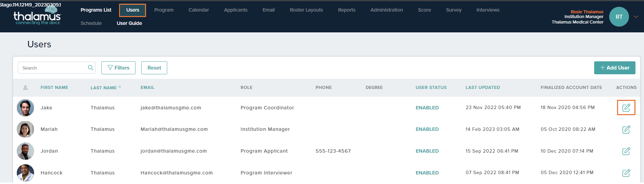Open the Interviews menu
644x184 pixels.
click(488, 10)
